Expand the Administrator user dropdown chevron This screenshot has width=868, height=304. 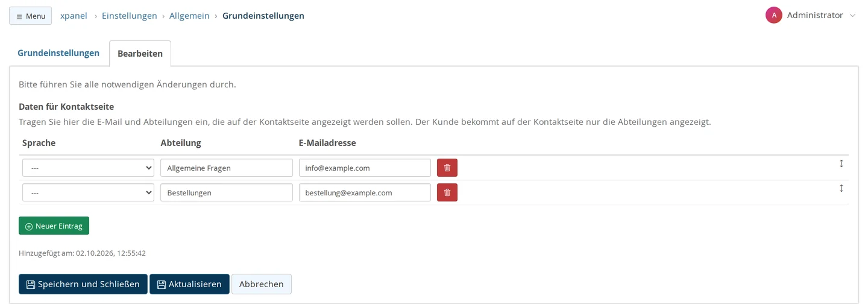coord(852,16)
